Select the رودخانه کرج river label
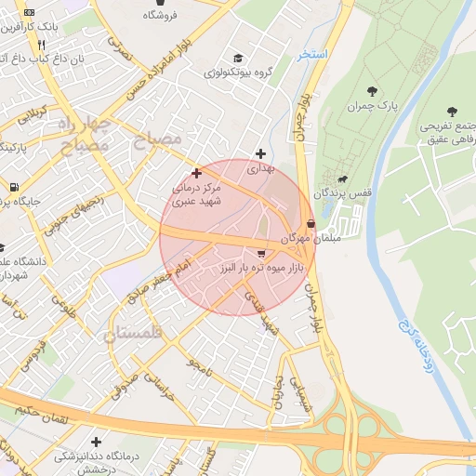Screen dimensions: 476x476 click(x=417, y=347)
